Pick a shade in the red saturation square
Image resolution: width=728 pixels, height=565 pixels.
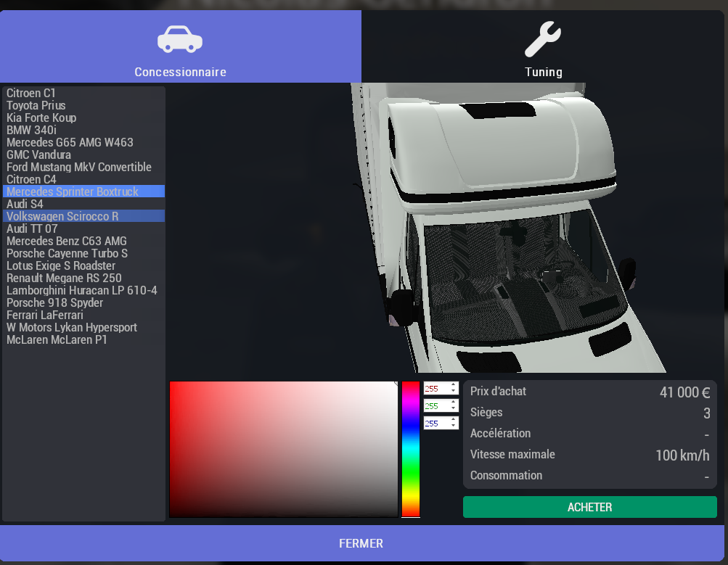pos(283,449)
